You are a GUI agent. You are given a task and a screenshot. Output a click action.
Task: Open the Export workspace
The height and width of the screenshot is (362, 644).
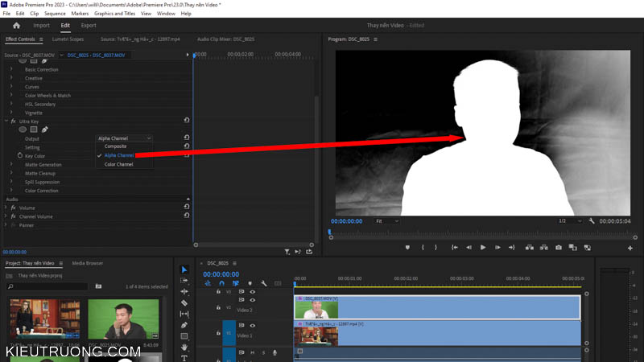pyautogui.click(x=89, y=26)
